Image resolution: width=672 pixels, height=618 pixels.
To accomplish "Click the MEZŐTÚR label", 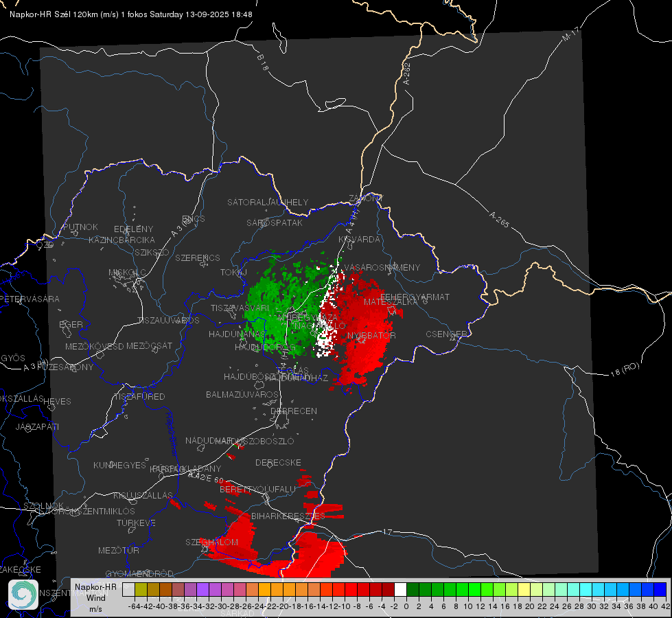I will click(119, 550).
